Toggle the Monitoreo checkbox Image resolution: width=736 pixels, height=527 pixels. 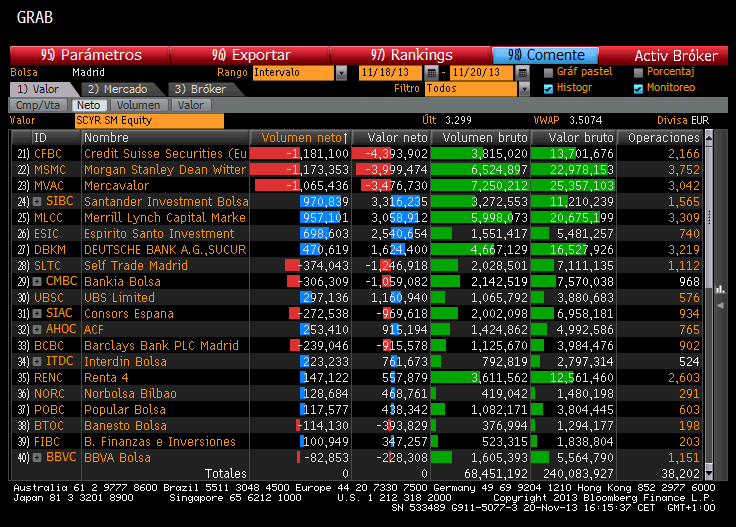click(638, 89)
